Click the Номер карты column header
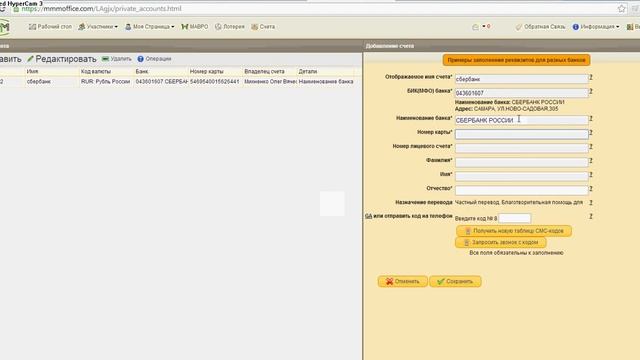 click(x=207, y=71)
